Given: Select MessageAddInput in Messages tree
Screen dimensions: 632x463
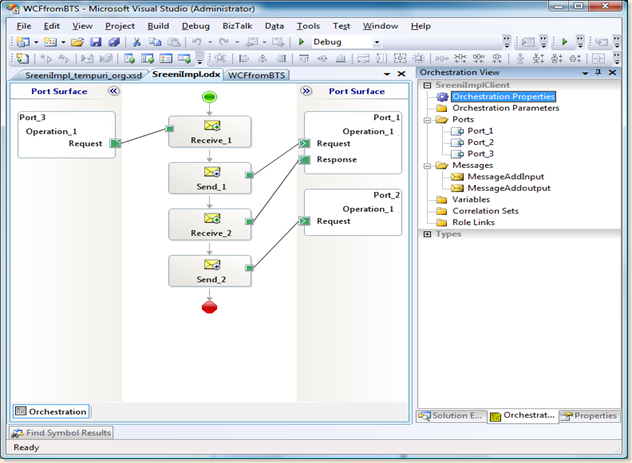Looking at the screenshot, I should [505, 176].
